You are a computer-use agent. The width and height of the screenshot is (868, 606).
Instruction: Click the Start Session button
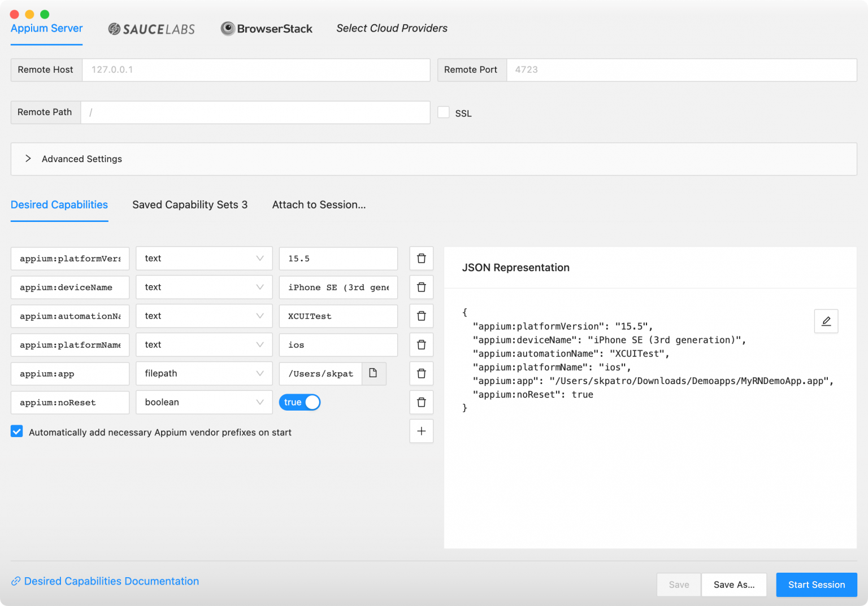816,585
